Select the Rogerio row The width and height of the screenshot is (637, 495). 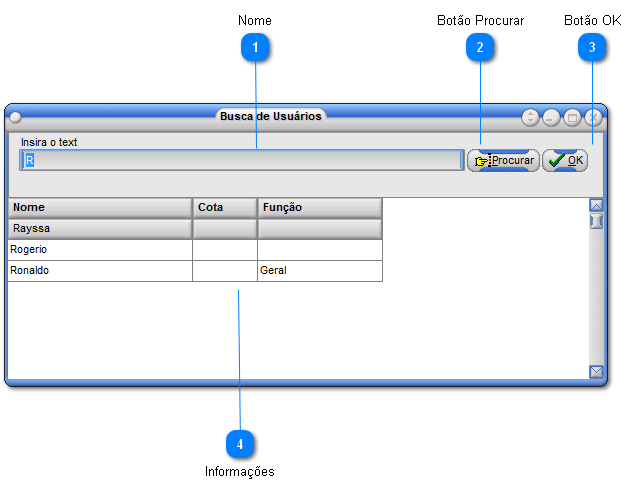(195, 250)
